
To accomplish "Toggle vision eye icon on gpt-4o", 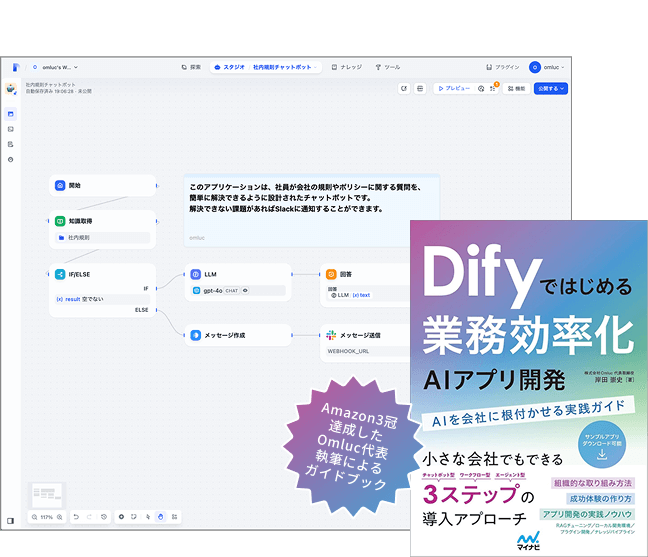I will [246, 291].
